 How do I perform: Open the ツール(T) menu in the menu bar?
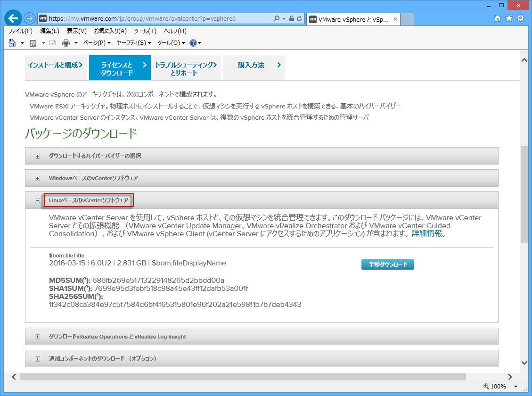click(x=145, y=31)
